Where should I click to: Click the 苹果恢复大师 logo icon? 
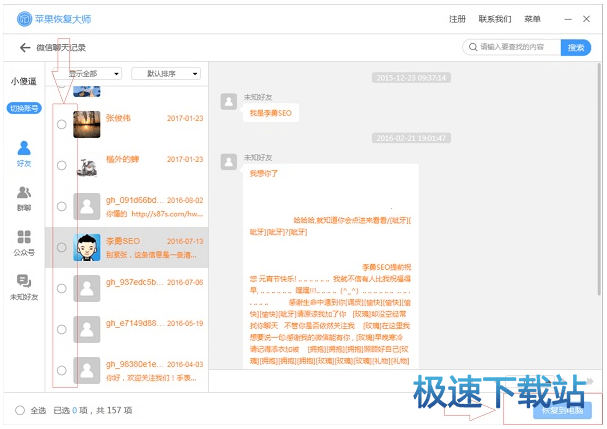pos(24,19)
